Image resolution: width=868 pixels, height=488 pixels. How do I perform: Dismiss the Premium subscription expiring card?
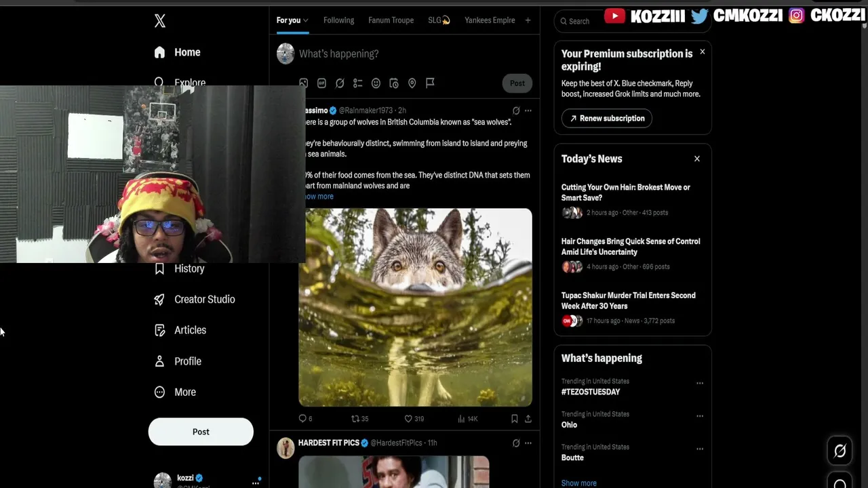(x=702, y=52)
